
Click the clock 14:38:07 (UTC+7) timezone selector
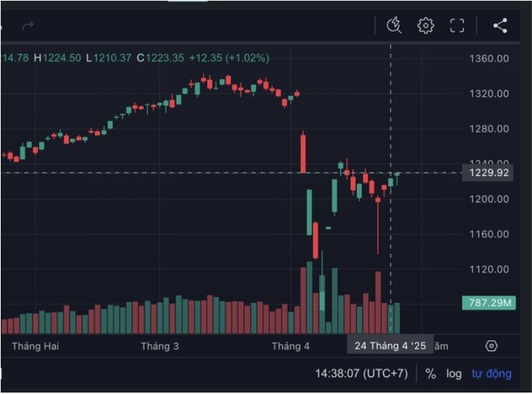(361, 373)
